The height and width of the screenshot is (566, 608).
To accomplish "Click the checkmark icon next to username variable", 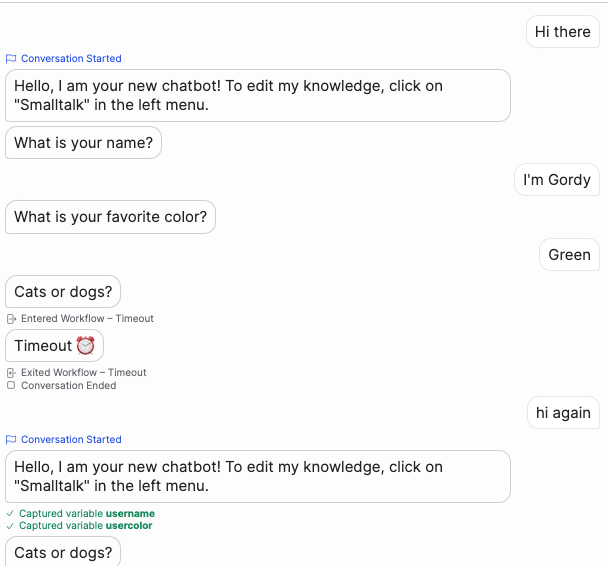I will [x=10, y=513].
